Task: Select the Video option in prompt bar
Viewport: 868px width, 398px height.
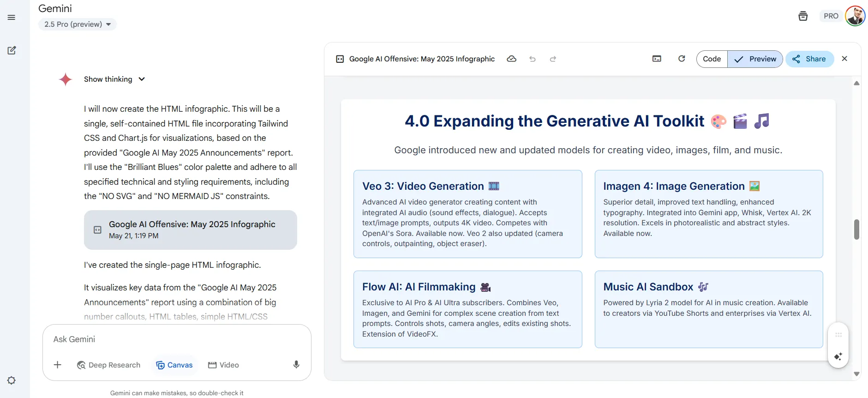Action: click(x=223, y=365)
